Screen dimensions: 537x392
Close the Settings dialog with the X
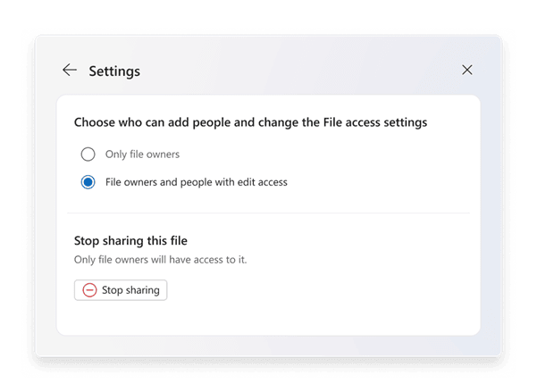pos(466,70)
